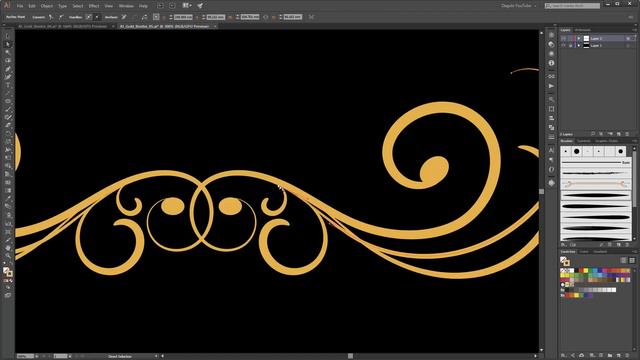Image resolution: width=640 pixels, height=360 pixels.
Task: Open the Pathfinder panel icon in the dock
Action: click(551, 127)
